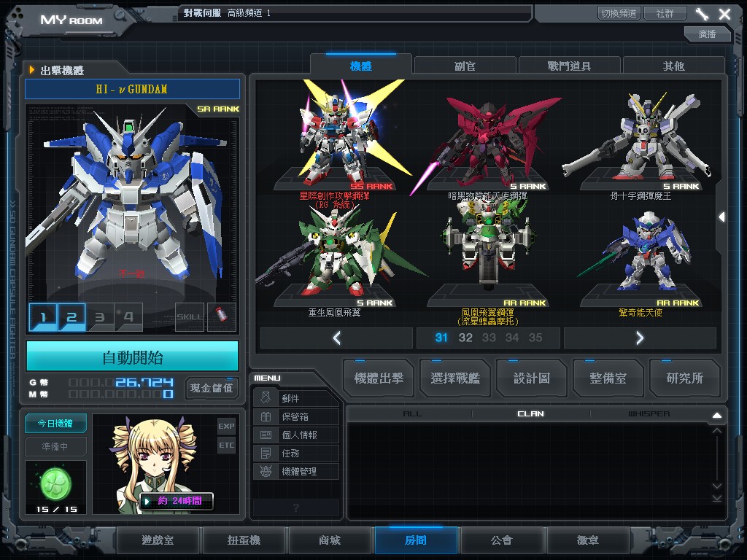Open the 任務 missions icon
Image resolution: width=747 pixels, height=560 pixels.
266,453
